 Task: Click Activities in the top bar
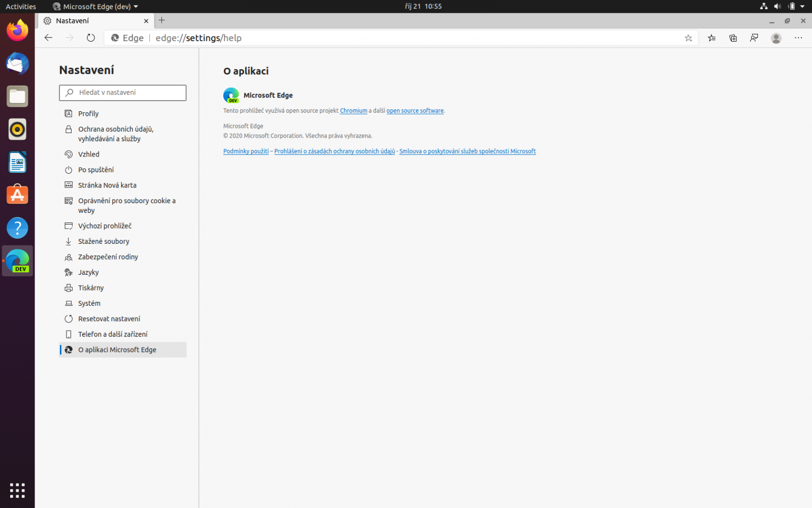point(20,6)
